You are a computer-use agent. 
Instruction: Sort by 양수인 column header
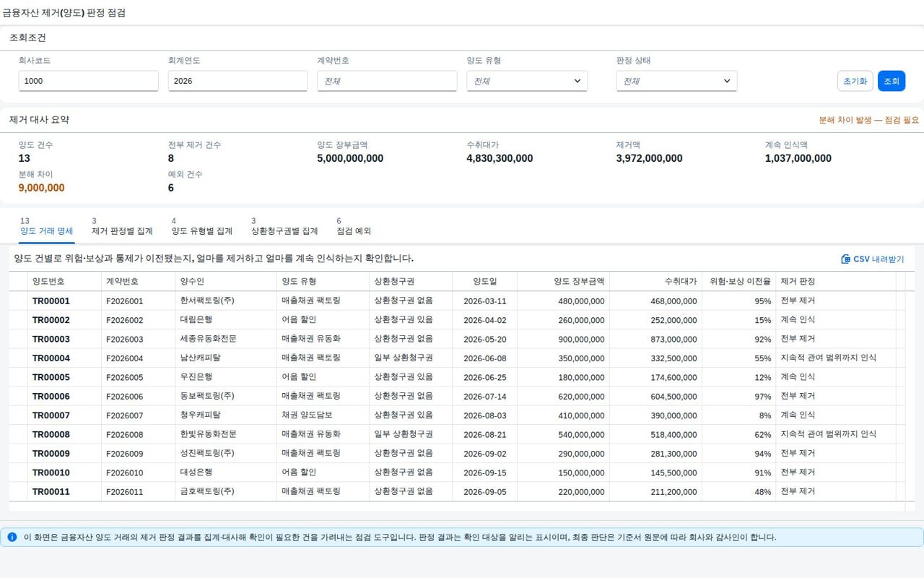(226, 282)
